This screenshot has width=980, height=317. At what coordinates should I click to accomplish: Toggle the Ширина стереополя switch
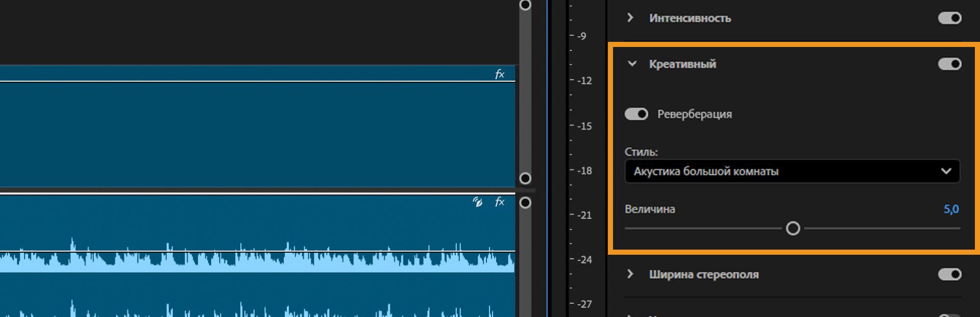[x=949, y=274]
